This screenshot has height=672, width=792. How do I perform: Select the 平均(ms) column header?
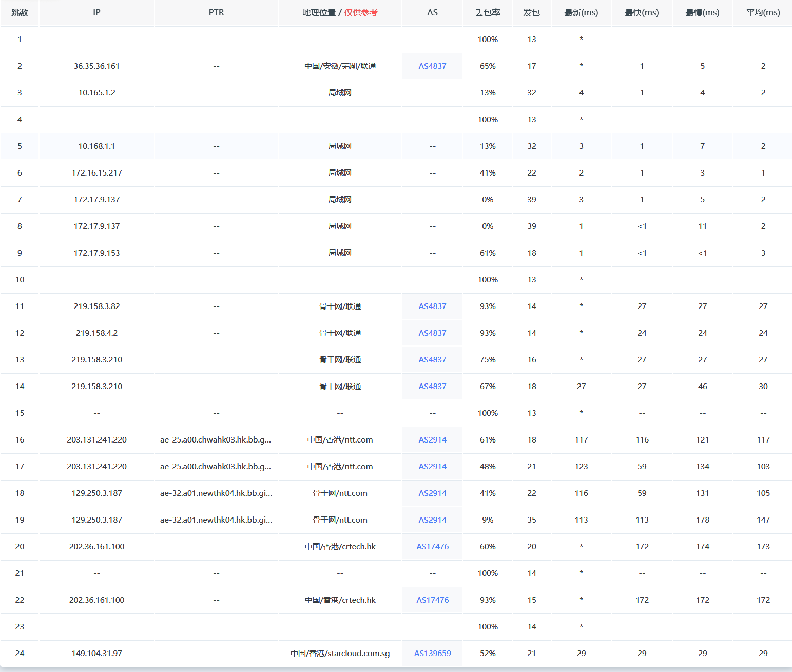click(x=763, y=13)
